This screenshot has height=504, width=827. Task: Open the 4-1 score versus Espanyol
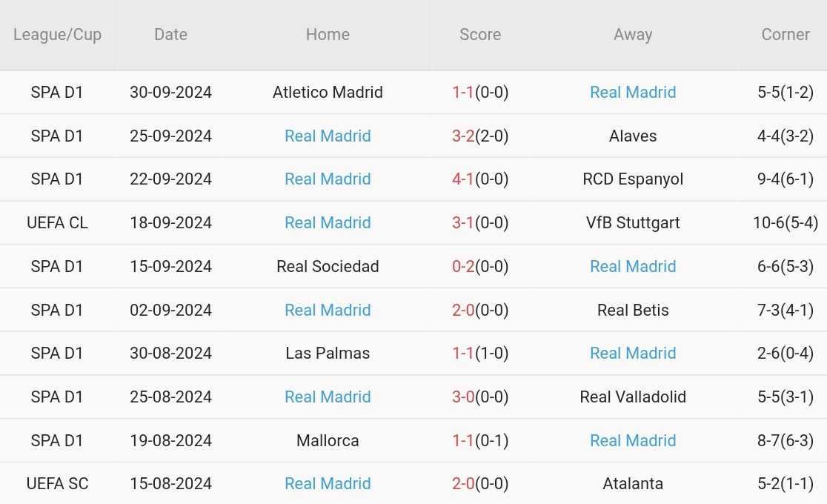[x=463, y=179]
